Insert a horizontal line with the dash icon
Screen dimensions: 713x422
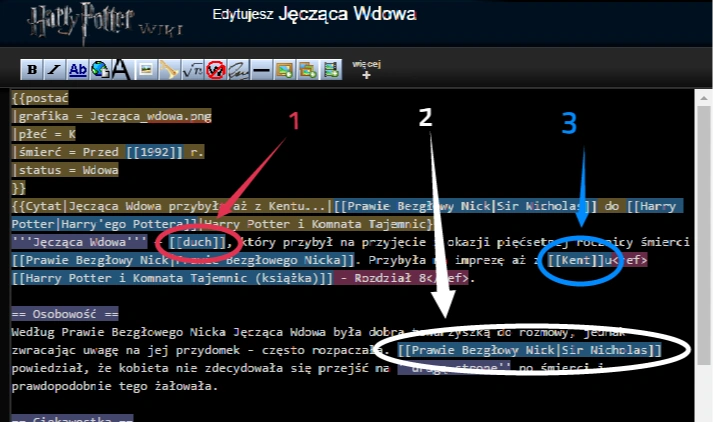(x=261, y=70)
